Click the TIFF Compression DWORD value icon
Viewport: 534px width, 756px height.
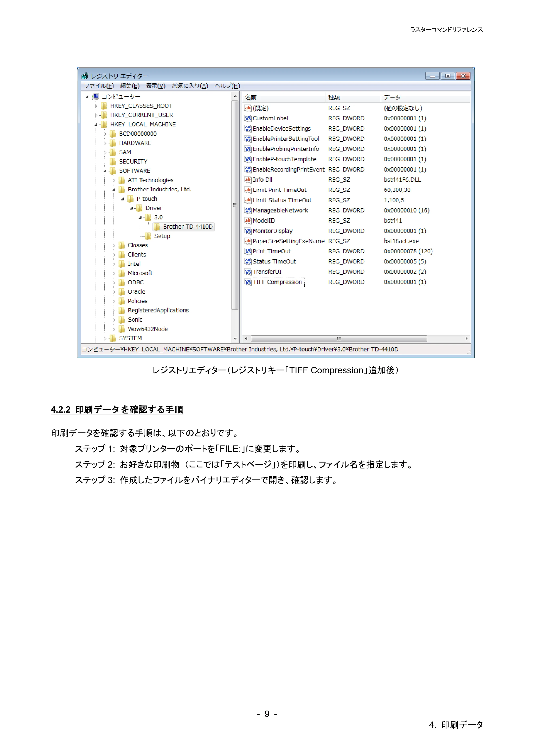click(x=248, y=282)
